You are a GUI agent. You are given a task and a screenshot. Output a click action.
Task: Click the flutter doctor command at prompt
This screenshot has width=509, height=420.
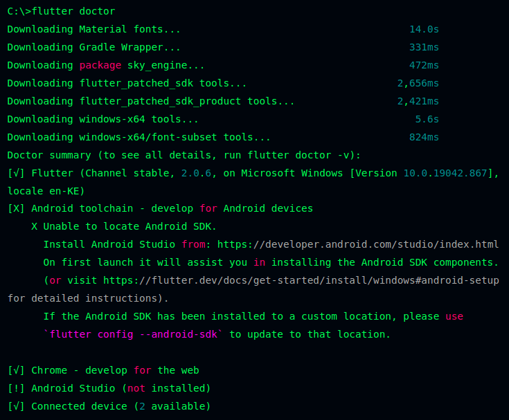click(73, 11)
